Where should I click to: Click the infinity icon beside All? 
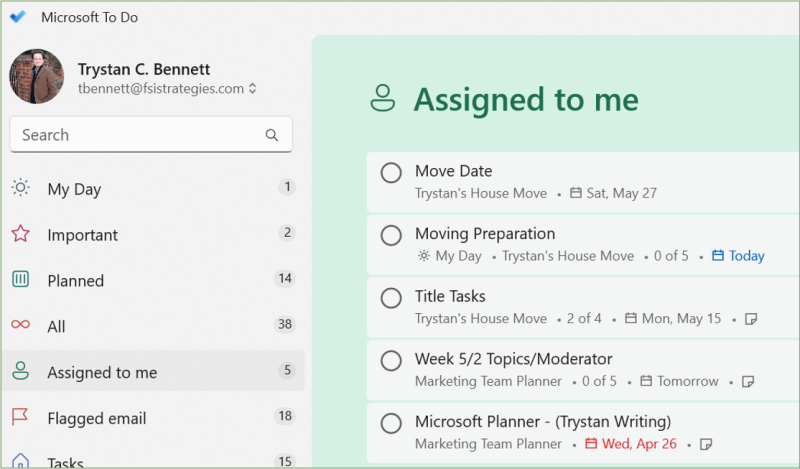(20, 325)
